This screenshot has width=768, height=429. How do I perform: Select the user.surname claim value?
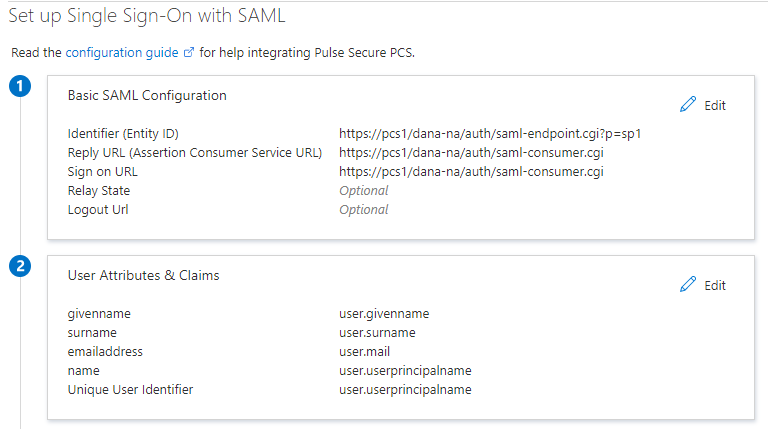377,332
